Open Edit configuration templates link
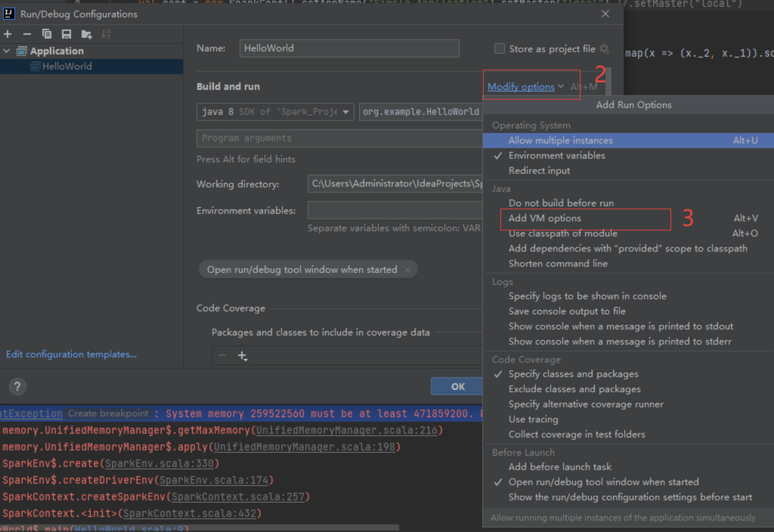774x532 pixels. pos(71,354)
